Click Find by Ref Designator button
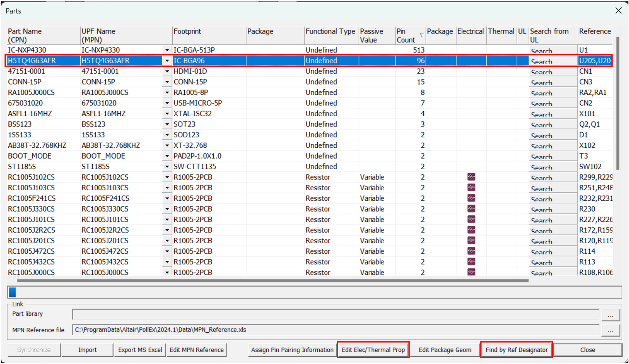This screenshot has height=364, width=629. 516,350
